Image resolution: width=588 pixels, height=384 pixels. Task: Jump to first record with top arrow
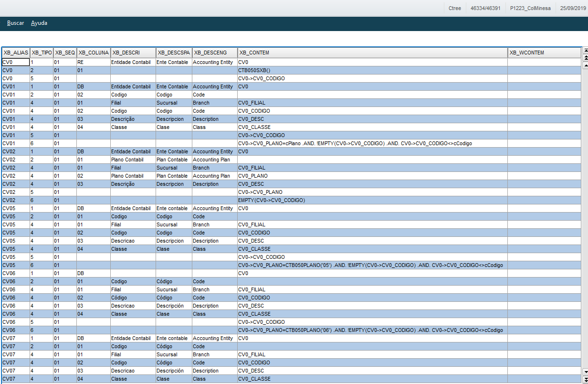tap(586, 49)
